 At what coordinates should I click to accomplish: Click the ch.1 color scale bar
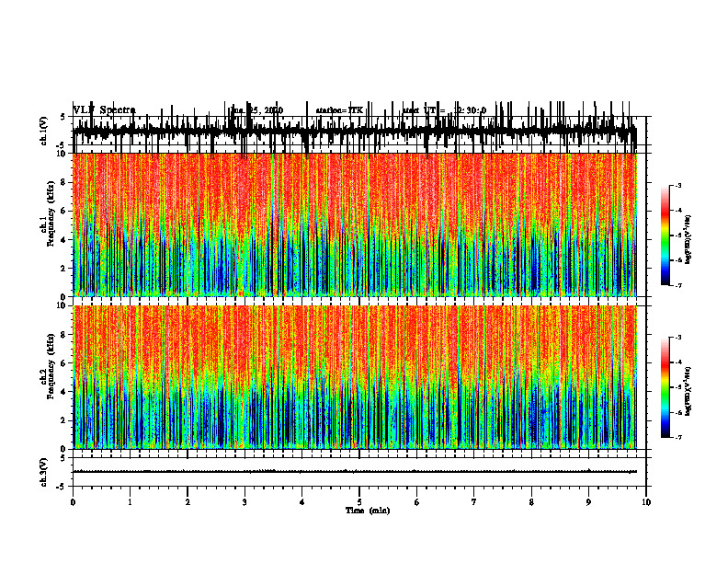click(665, 236)
